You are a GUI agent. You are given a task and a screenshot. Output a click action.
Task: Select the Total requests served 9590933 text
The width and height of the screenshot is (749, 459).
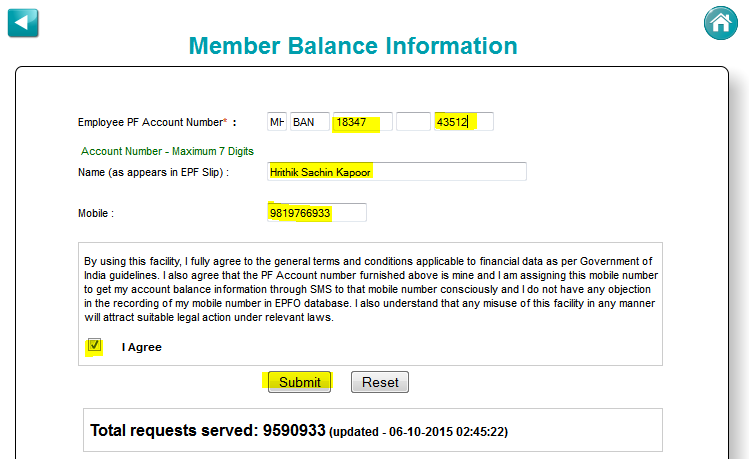pos(208,430)
